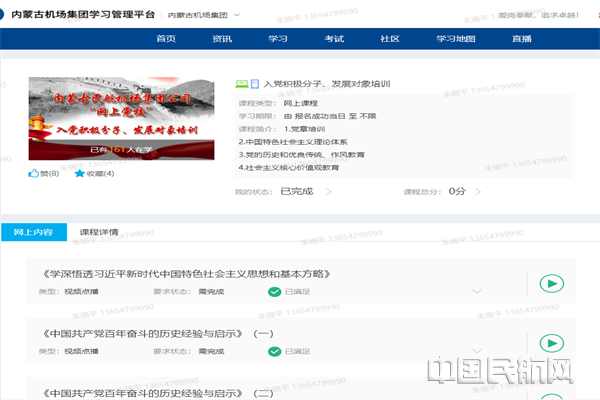600x400 pixels.
Task: Open lesson 《学深悟透习近平新时代中国特色社会主义思想和基本方略》
Action: pos(186,274)
